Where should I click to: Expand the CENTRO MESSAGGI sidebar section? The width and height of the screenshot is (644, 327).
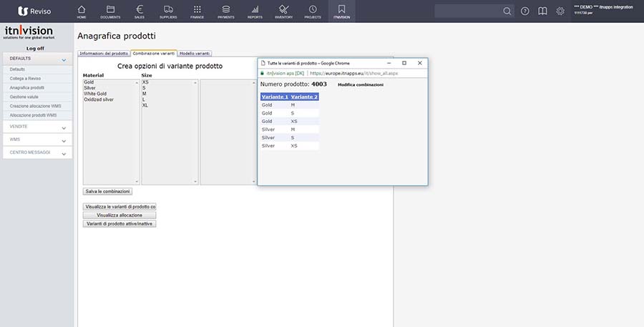coord(64,153)
